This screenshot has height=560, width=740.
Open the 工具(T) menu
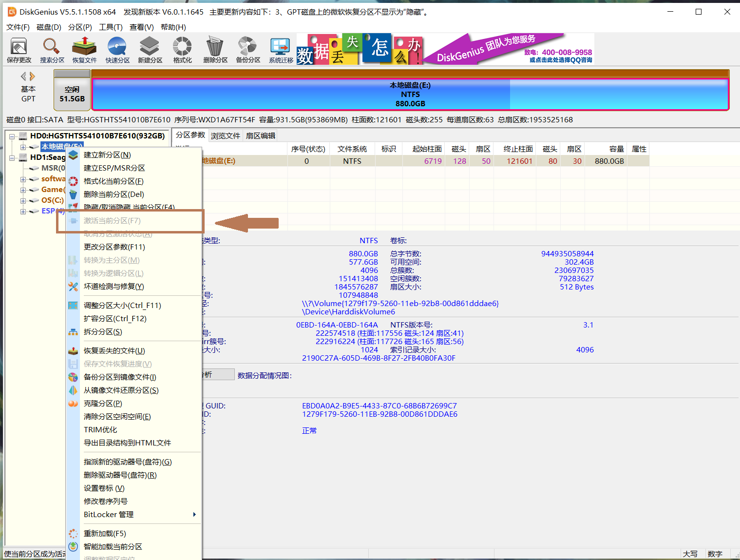(x=111, y=27)
